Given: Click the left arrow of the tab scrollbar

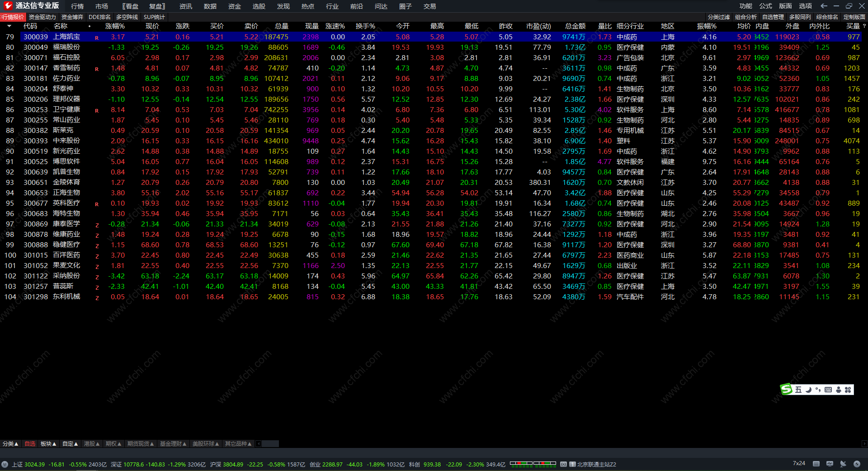Looking at the screenshot, I should point(259,444).
